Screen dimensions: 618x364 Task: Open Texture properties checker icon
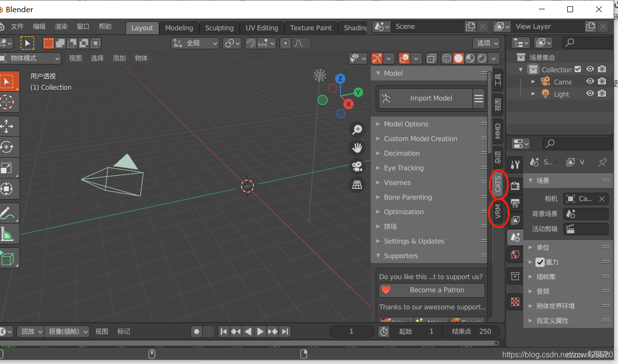click(x=515, y=302)
